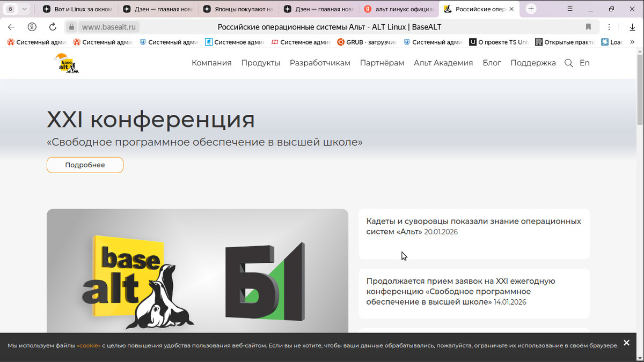Reload the page with the refresh icon
The width and height of the screenshot is (644, 362).
tap(53, 27)
